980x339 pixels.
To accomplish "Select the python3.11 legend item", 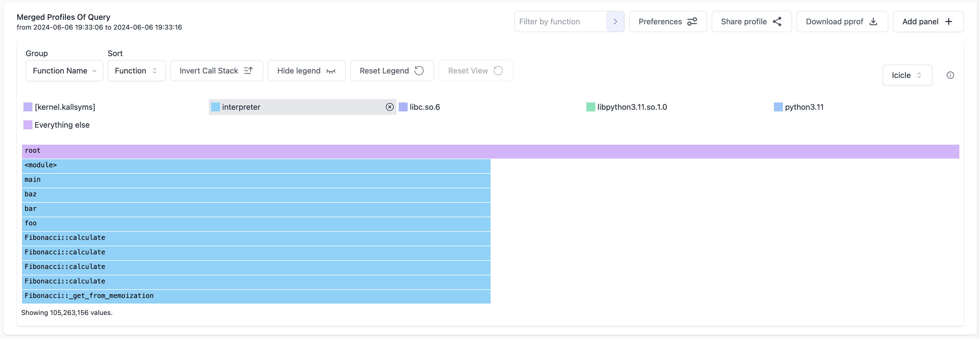I will tap(804, 107).
